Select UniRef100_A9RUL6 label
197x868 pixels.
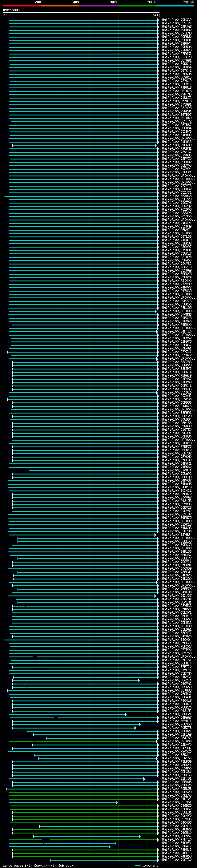(x=177, y=88)
